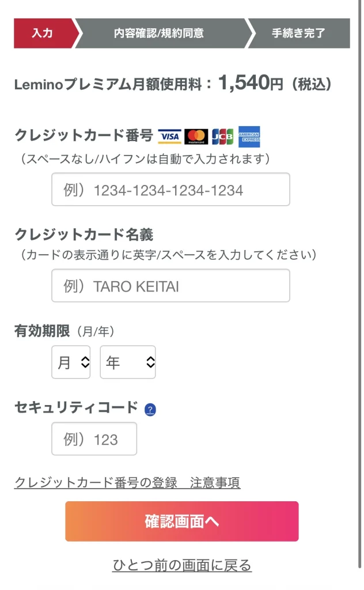Click the 1,540円 monthly price text
The image size is (364, 590).
[251, 84]
